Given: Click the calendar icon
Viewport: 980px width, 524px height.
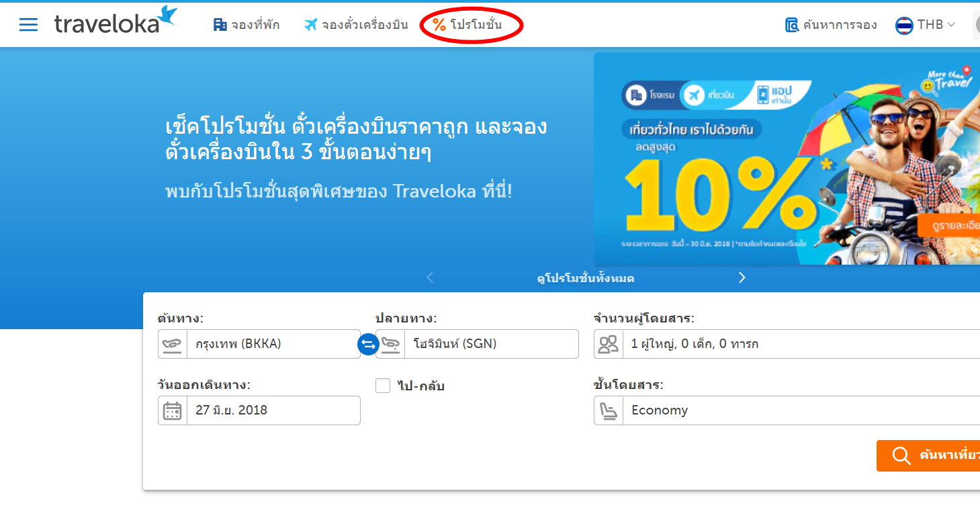Looking at the screenshot, I should (x=173, y=410).
